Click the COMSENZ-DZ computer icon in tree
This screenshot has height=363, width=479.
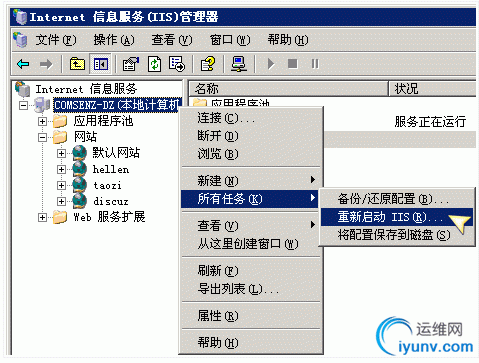coord(43,105)
